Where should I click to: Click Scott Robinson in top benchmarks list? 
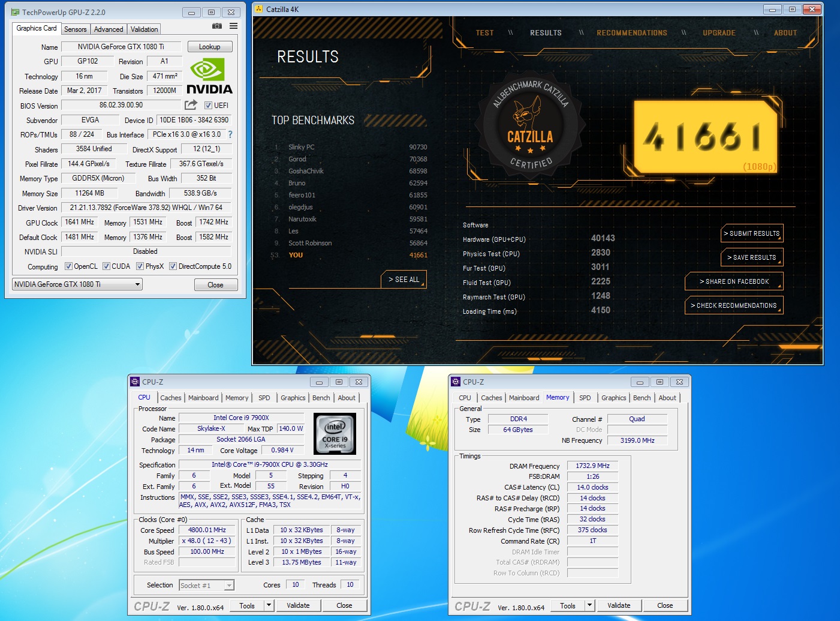coord(310,243)
